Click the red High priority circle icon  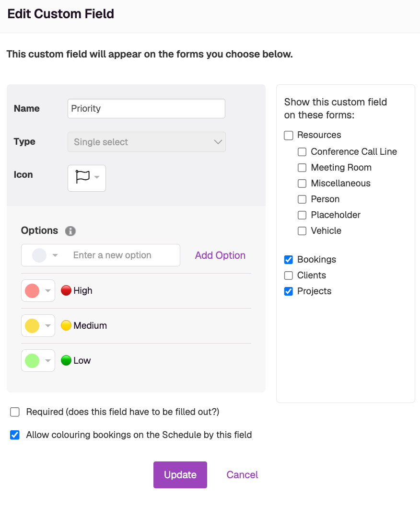tap(66, 290)
